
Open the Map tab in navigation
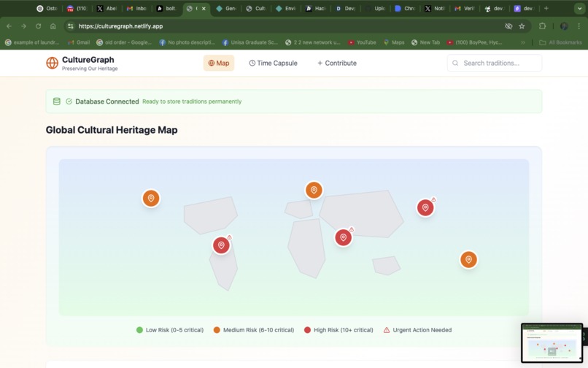[x=219, y=63]
